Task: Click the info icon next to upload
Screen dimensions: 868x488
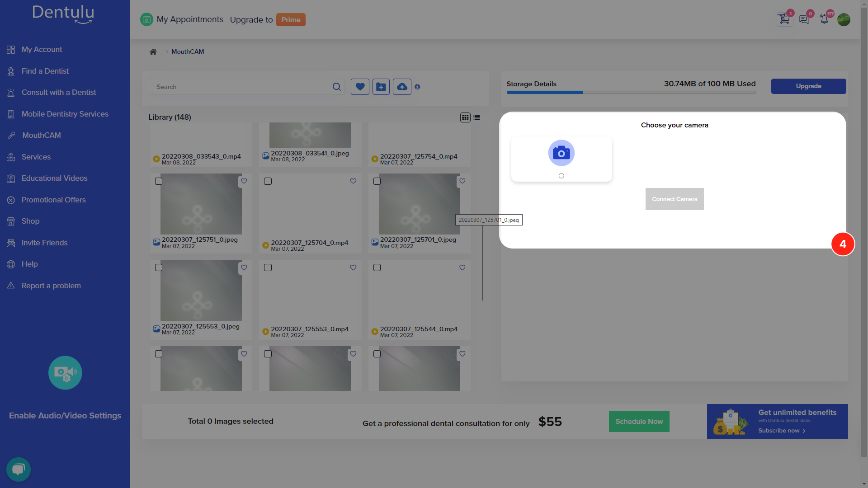Action: pyautogui.click(x=417, y=87)
